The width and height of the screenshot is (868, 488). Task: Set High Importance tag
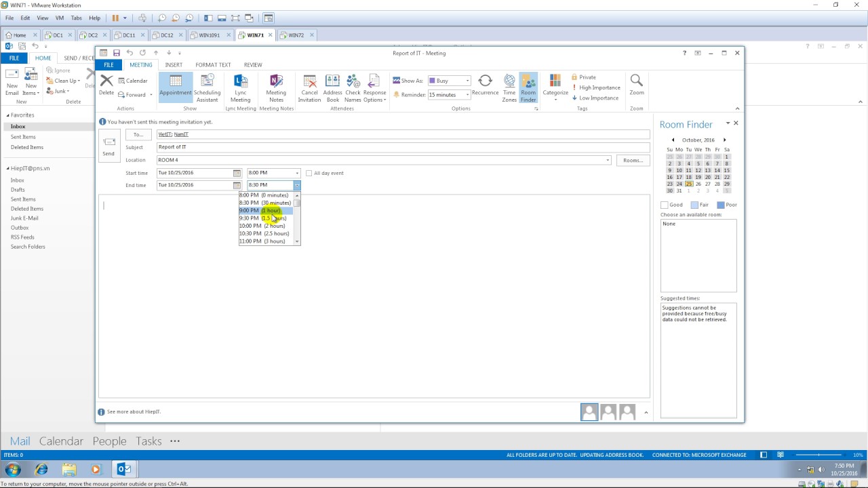(596, 87)
